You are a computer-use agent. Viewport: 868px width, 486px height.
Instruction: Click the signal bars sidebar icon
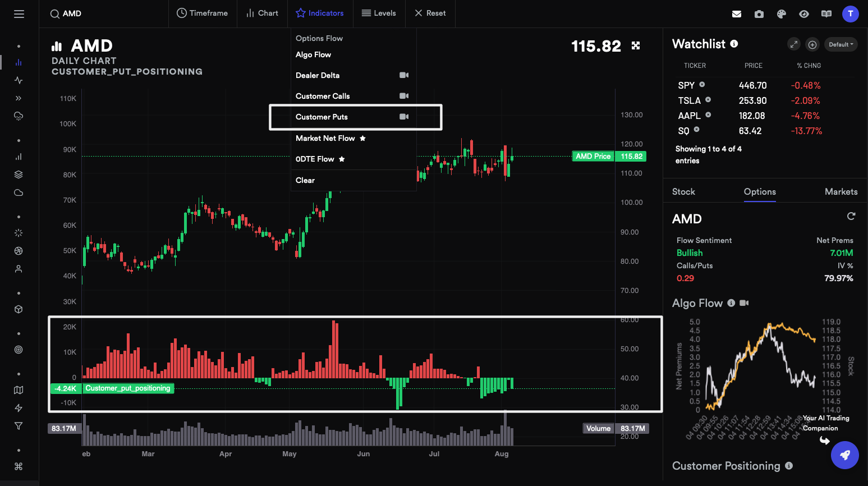(x=19, y=157)
